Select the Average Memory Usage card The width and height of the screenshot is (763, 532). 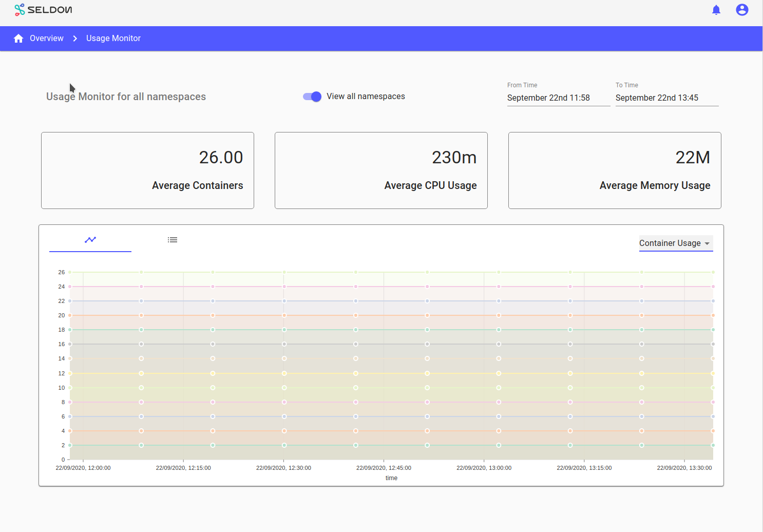click(x=615, y=170)
